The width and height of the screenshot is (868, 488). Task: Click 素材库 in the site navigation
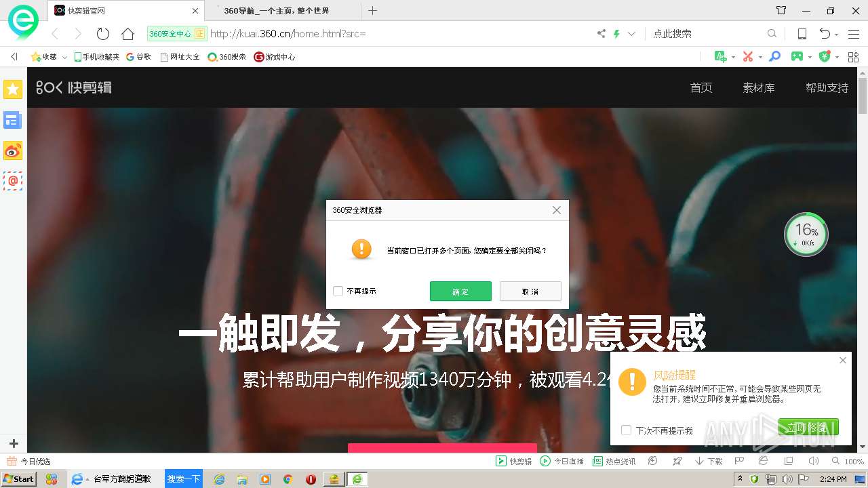[759, 87]
